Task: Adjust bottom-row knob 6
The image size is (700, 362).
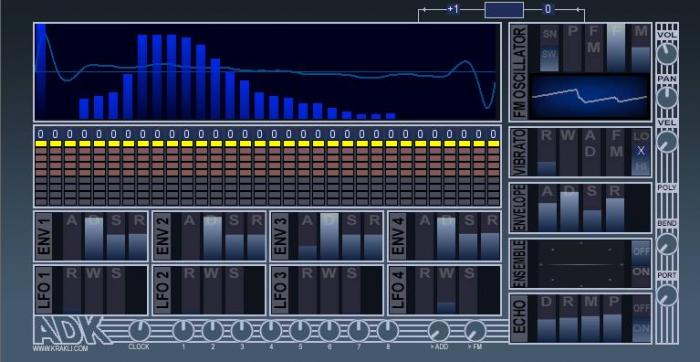Action: pos(329,331)
